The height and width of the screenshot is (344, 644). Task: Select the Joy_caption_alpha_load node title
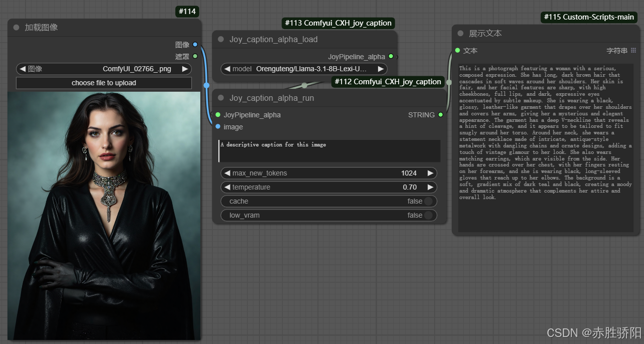point(273,40)
